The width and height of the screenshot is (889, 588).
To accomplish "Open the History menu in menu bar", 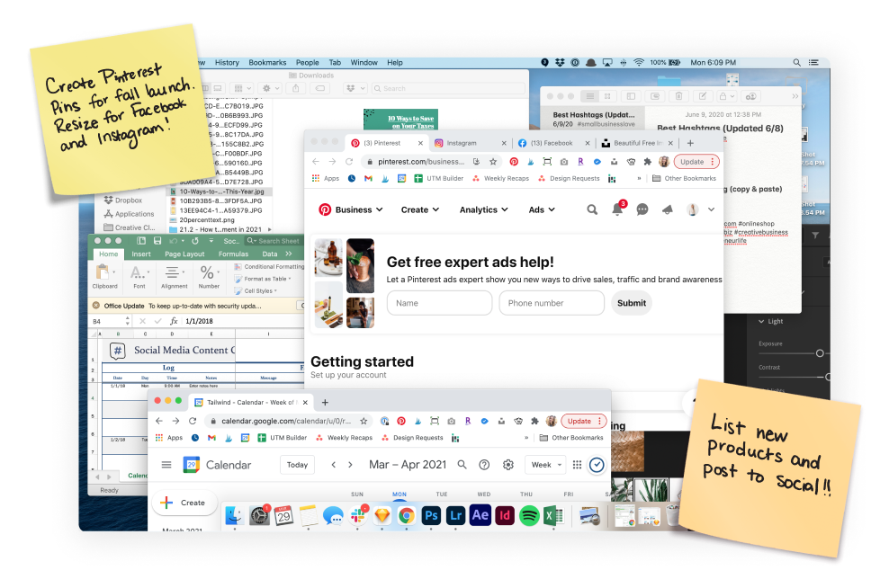I will click(x=227, y=62).
